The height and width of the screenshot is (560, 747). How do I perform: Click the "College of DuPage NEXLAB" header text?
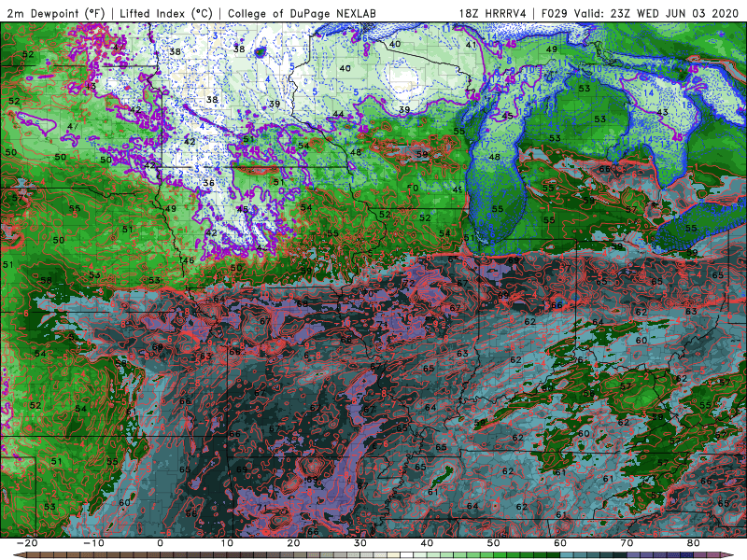(x=302, y=13)
